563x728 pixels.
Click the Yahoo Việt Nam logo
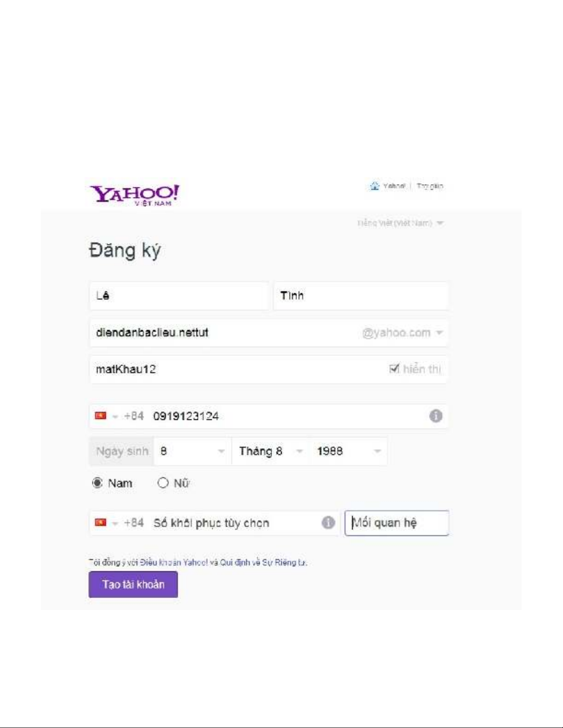pos(134,195)
